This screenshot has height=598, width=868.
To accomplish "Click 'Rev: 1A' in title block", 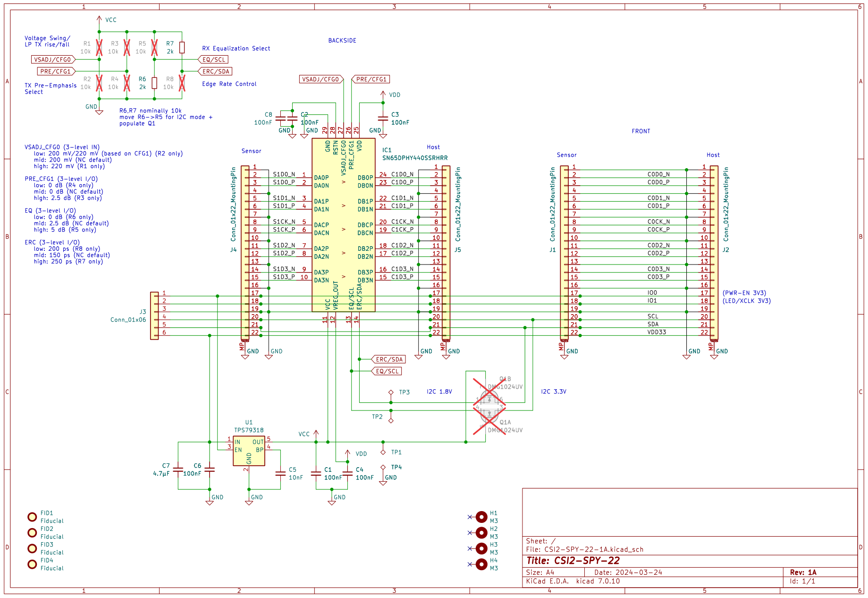I will (x=803, y=572).
